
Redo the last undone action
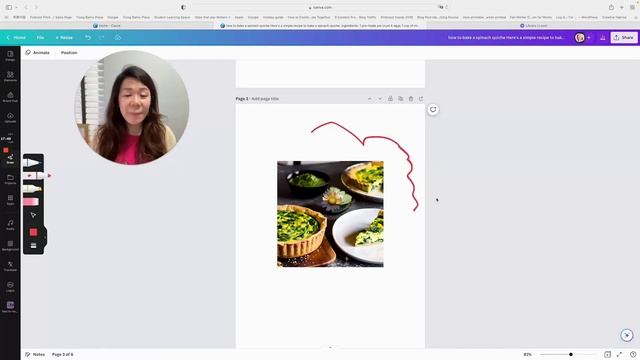[101, 38]
